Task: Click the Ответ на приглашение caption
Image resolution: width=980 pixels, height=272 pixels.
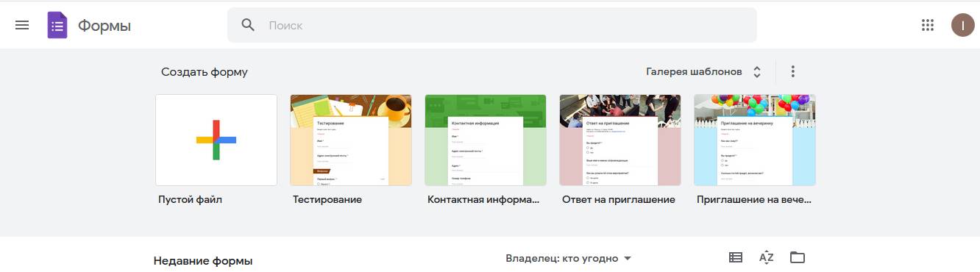Action: pos(619,200)
